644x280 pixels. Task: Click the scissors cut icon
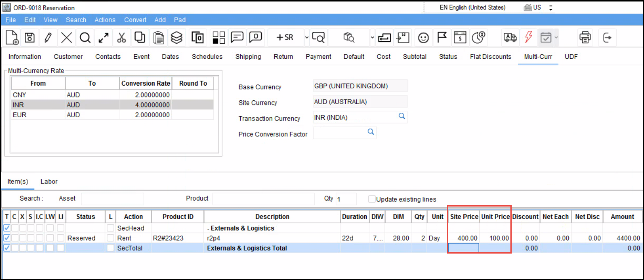click(121, 38)
